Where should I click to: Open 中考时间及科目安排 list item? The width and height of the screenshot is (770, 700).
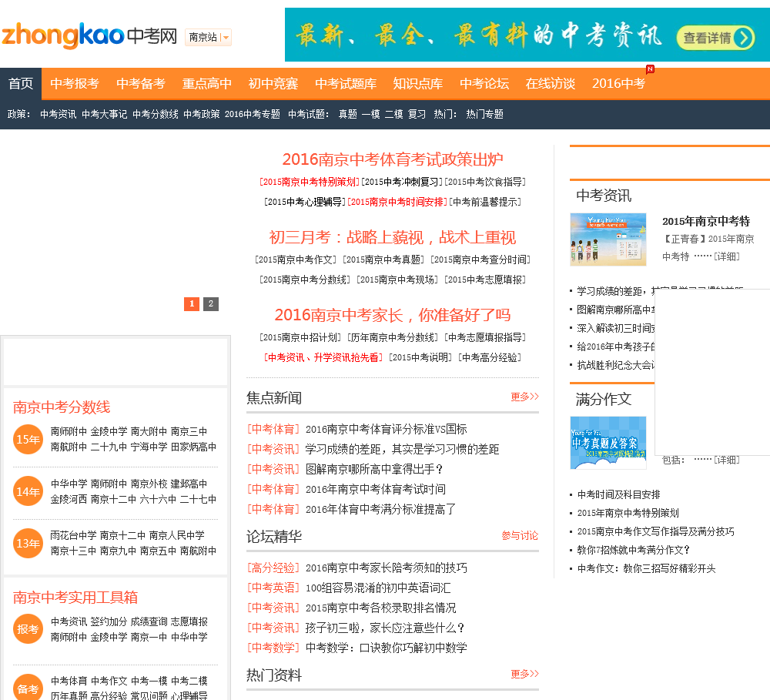pyautogui.click(x=618, y=494)
